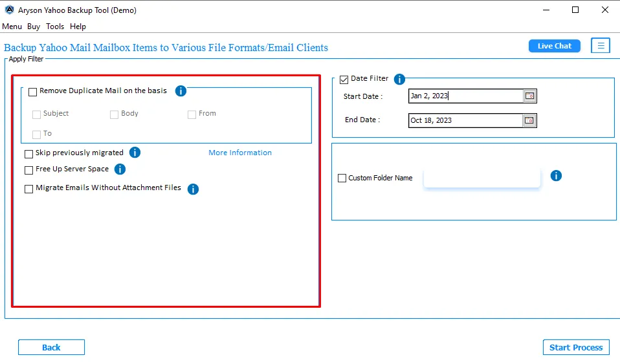This screenshot has width=620, height=364.
Task: Click info icon for Migrate Emails Without Attachment
Action: [193, 189]
